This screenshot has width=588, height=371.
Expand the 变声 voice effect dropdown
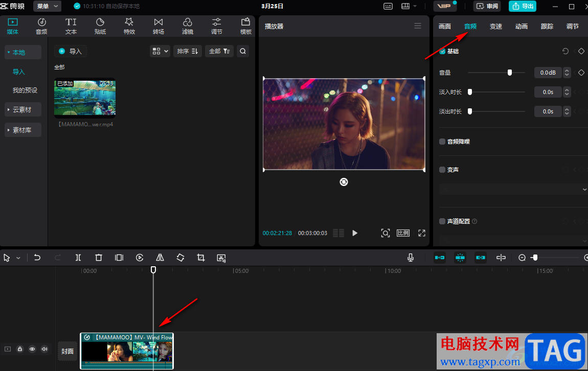point(513,190)
